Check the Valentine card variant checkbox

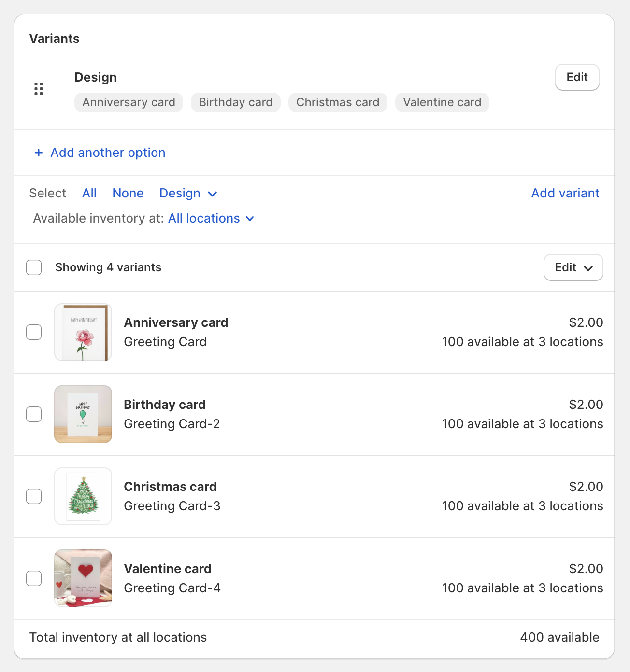(x=34, y=578)
